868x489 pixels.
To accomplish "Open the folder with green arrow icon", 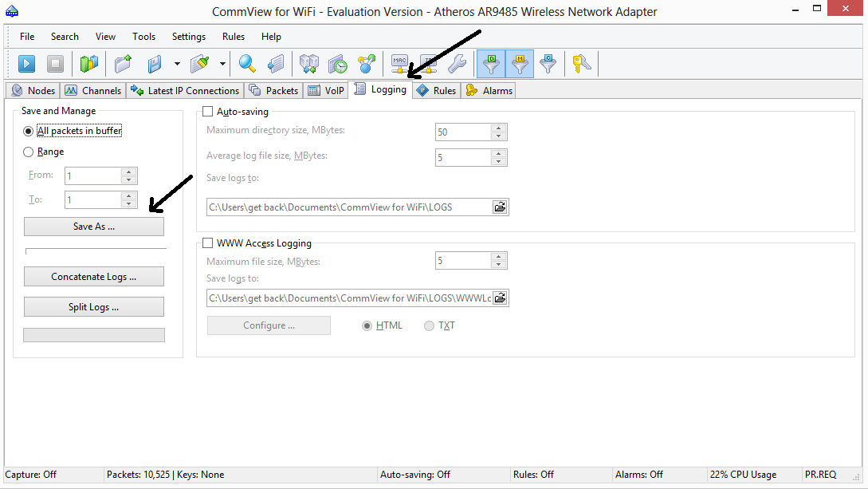I will coord(123,64).
